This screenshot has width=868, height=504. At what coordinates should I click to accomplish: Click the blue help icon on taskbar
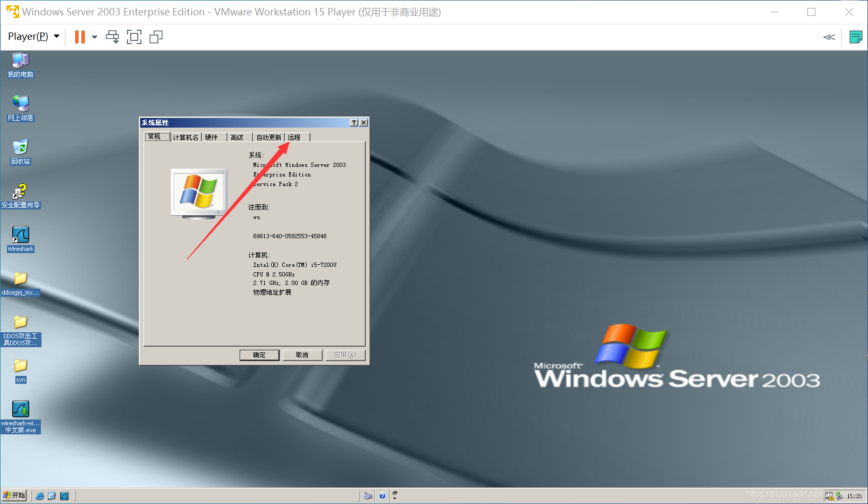coord(382,496)
